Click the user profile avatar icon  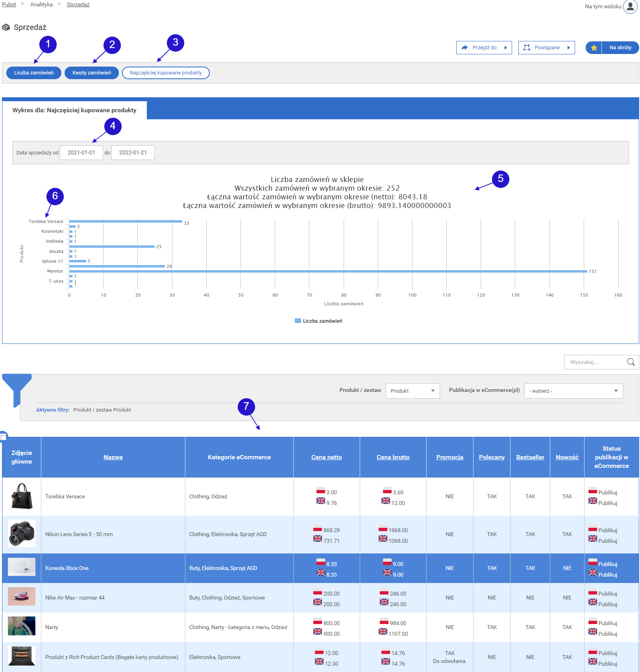click(x=630, y=7)
